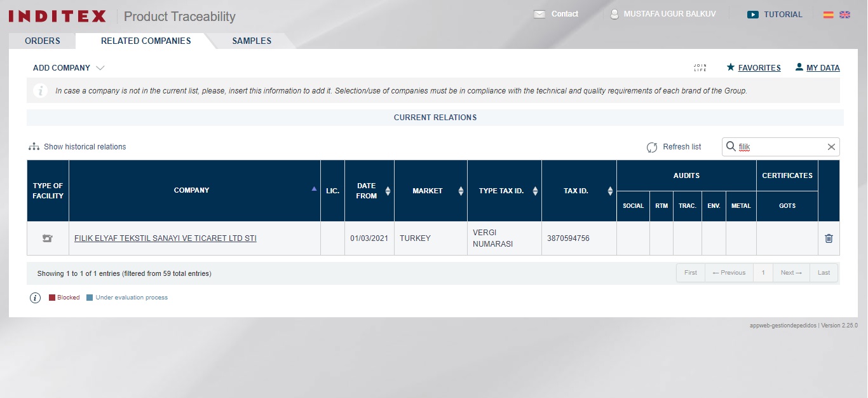Screen dimensions: 868x398
Task: Delete FILIK ELYAF relation with trash icon
Action: pyautogui.click(x=829, y=238)
